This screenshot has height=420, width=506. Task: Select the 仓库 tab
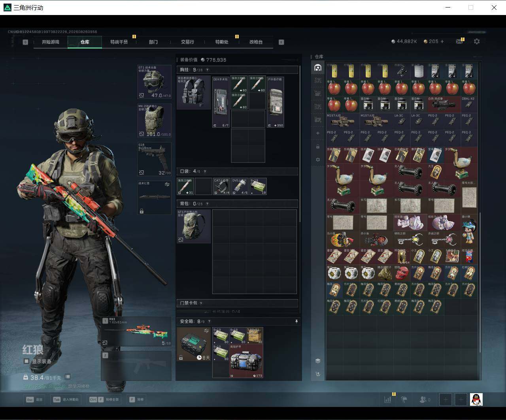(85, 42)
